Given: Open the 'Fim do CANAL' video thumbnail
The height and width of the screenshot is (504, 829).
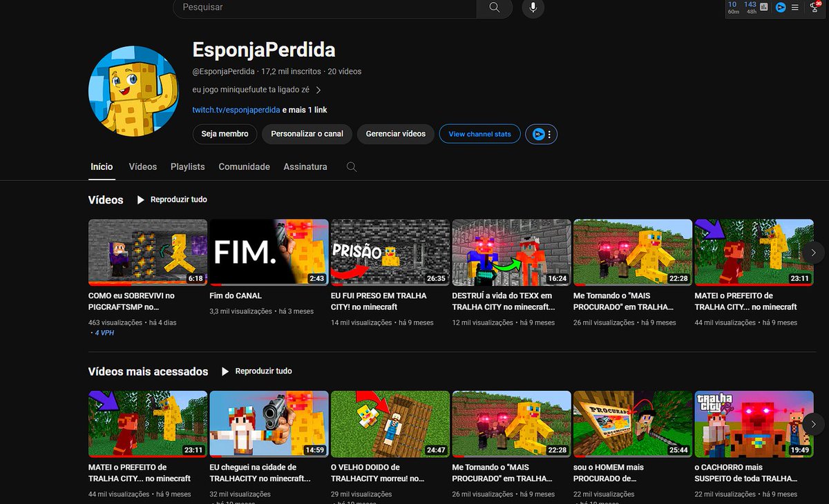Looking at the screenshot, I should (x=269, y=252).
